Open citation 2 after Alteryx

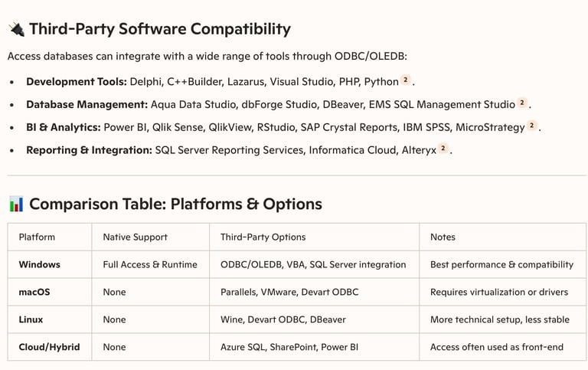tap(443, 149)
